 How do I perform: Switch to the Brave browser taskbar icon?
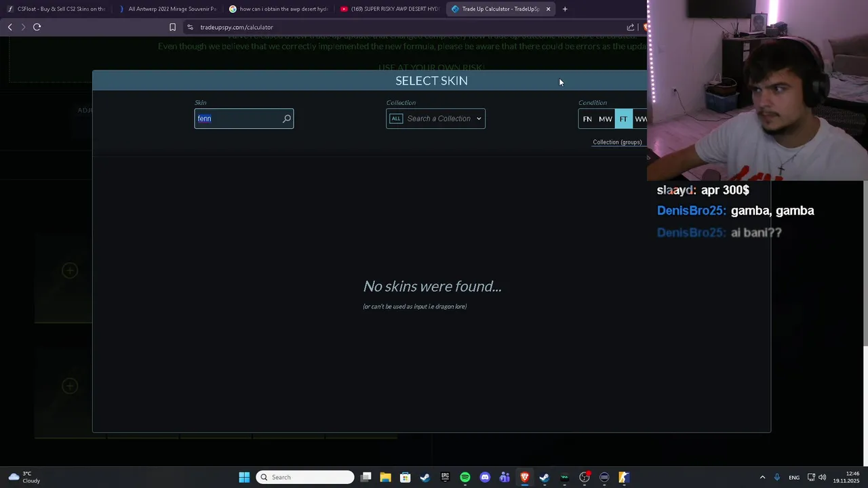[524, 477]
